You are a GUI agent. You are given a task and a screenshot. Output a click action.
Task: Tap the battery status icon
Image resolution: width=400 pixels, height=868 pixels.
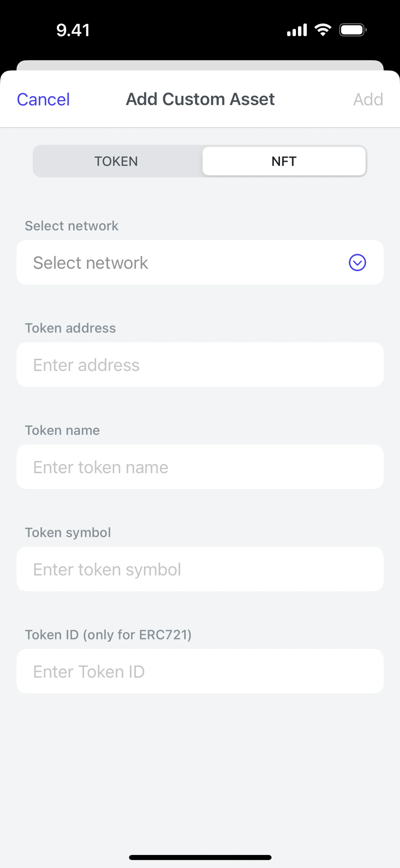point(352,30)
